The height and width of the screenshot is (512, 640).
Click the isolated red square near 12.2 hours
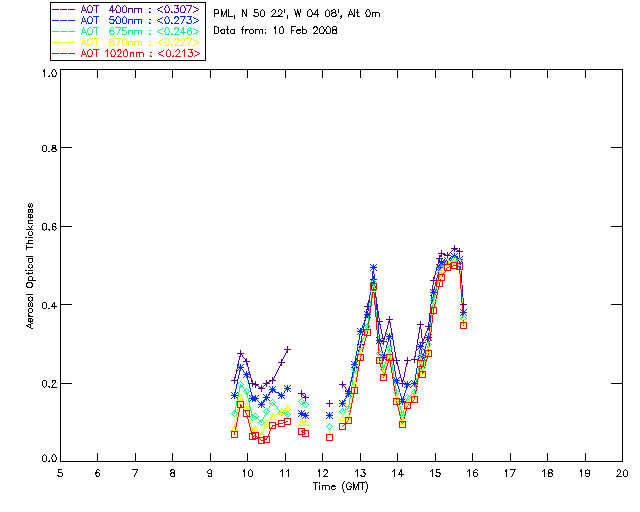(329, 437)
